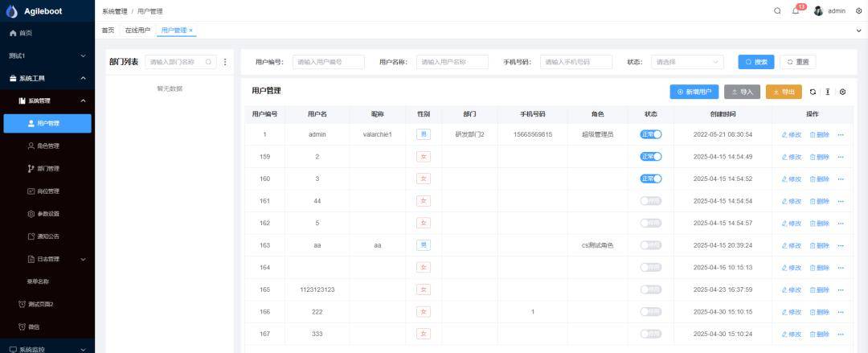Open 菜单名称 in the sidebar
868x353 pixels.
[x=47, y=281]
